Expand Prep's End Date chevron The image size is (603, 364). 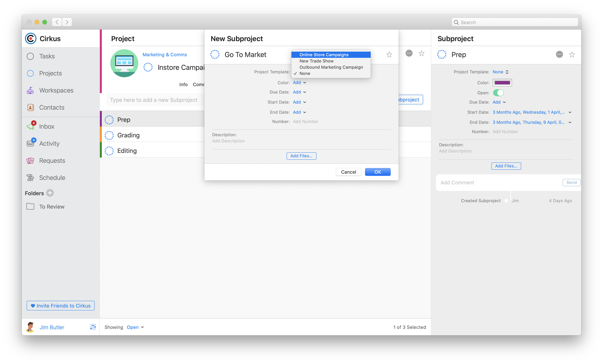coord(570,122)
